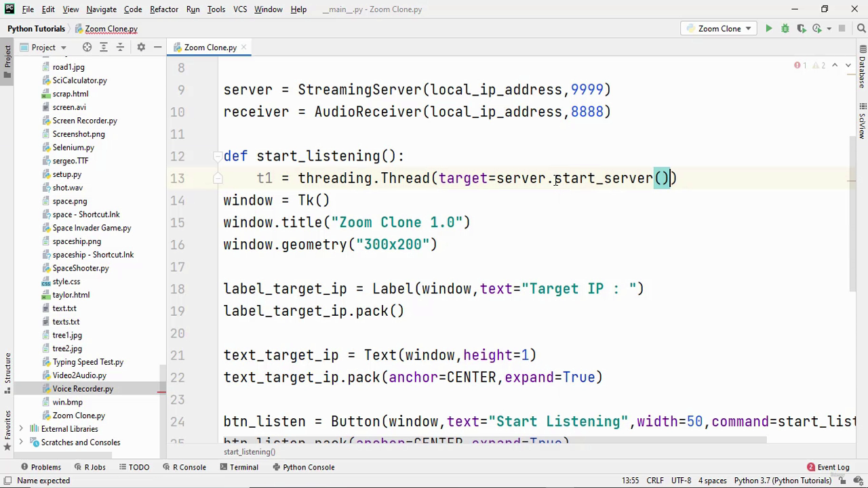Open the Refactor menu

click(x=164, y=9)
